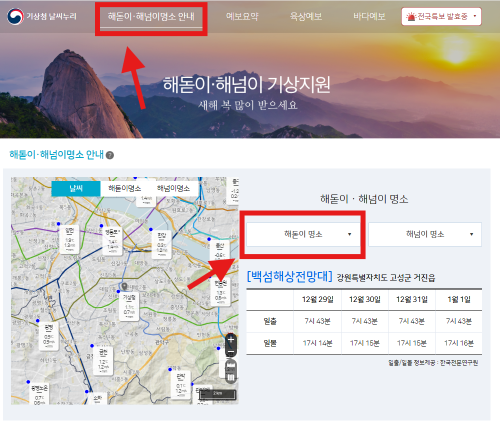Open the 현충원 weather station card
Viewport: 500px width, 426px height.
(x=220, y=292)
